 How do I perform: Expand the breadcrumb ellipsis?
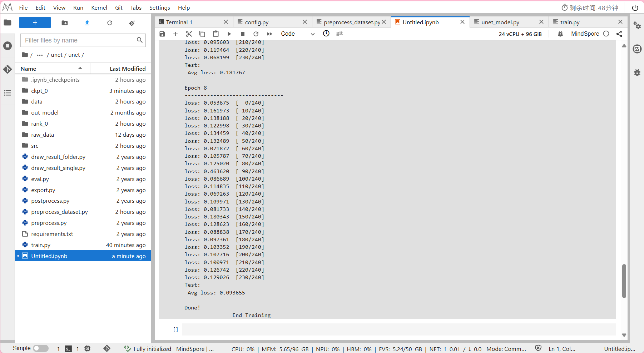click(40, 55)
